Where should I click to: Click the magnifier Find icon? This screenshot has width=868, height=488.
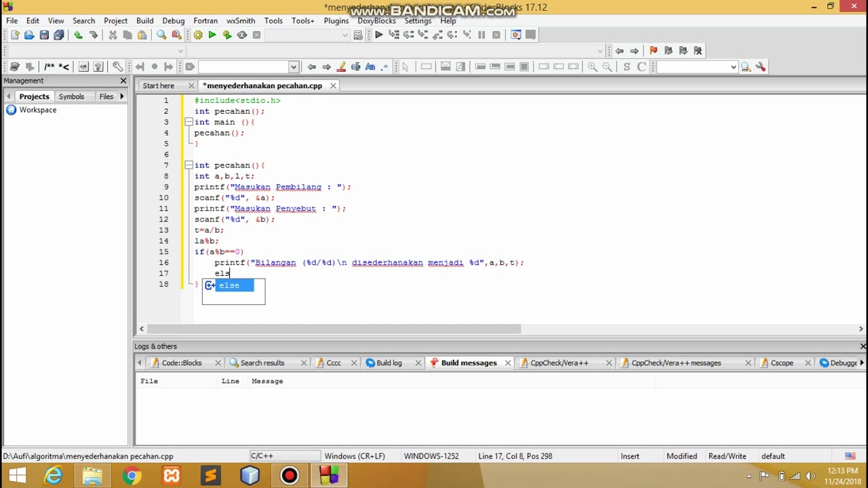point(161,35)
